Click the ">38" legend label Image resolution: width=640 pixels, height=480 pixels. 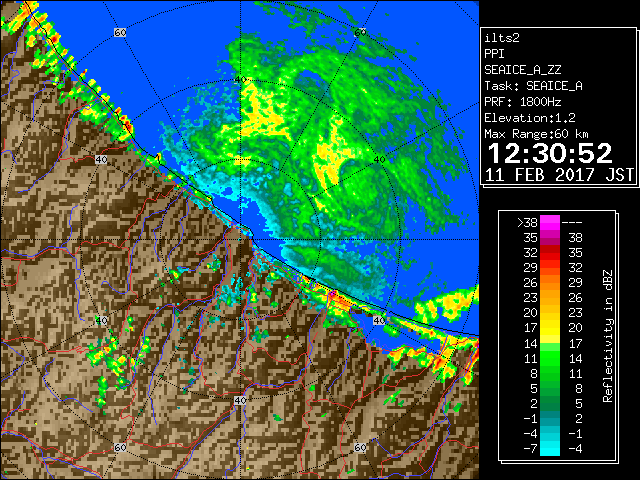pyautogui.click(x=528, y=223)
